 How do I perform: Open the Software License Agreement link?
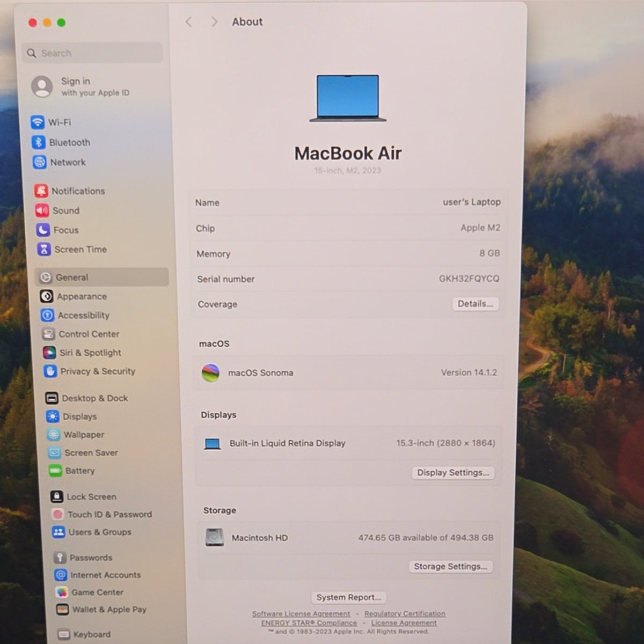pos(301,613)
